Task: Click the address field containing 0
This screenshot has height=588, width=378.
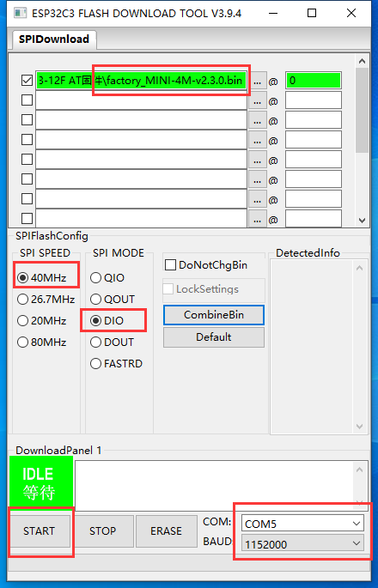Action: coord(314,81)
